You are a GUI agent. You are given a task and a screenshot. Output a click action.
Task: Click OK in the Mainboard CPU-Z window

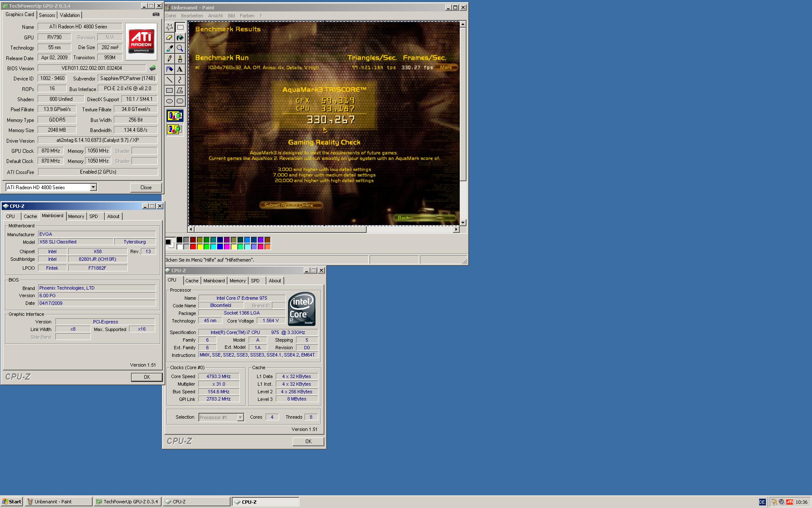coord(147,377)
